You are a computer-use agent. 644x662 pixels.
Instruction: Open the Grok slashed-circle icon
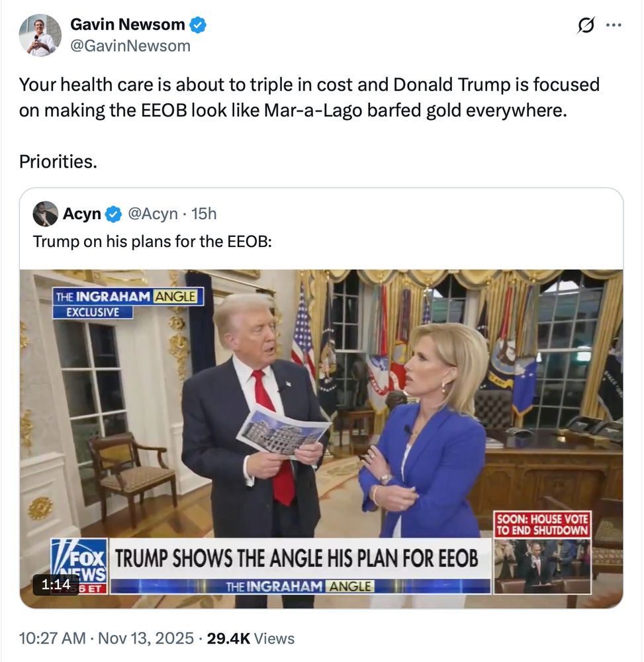tap(586, 25)
